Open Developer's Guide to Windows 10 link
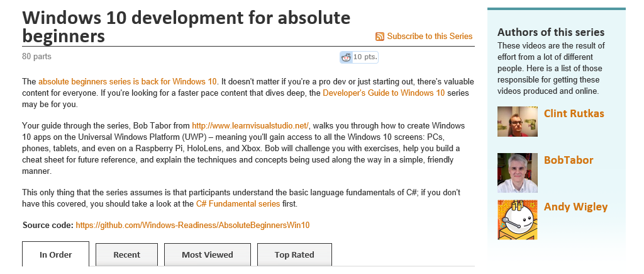644x274 pixels. [x=384, y=93]
